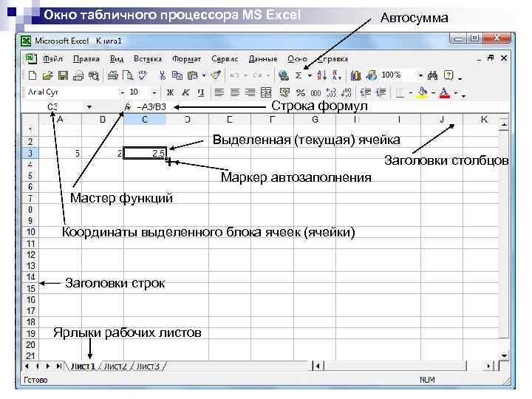Expand the zoom 100% dropdown
Screen dimensions: 532x399
pos(420,75)
